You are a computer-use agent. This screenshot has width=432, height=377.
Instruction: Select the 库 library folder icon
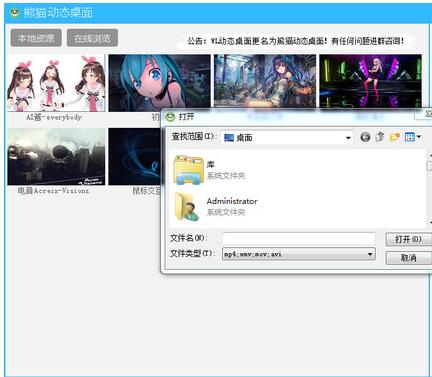pyautogui.click(x=189, y=170)
